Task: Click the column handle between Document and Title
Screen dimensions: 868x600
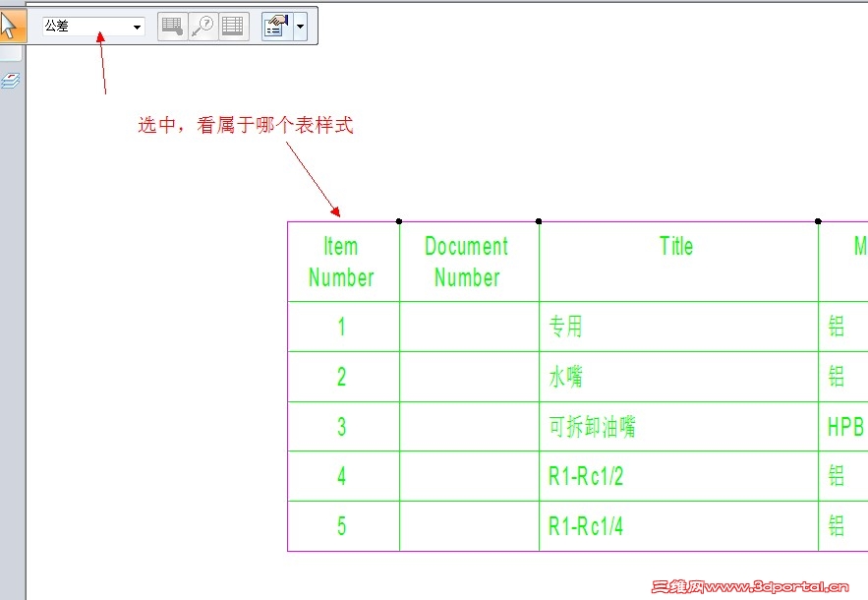Action: (539, 221)
